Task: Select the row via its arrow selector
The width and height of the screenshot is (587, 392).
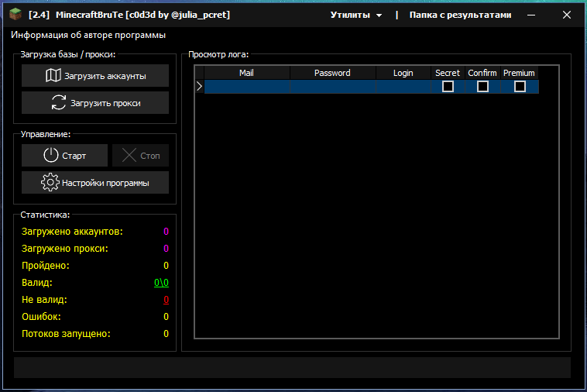Action: [x=200, y=87]
